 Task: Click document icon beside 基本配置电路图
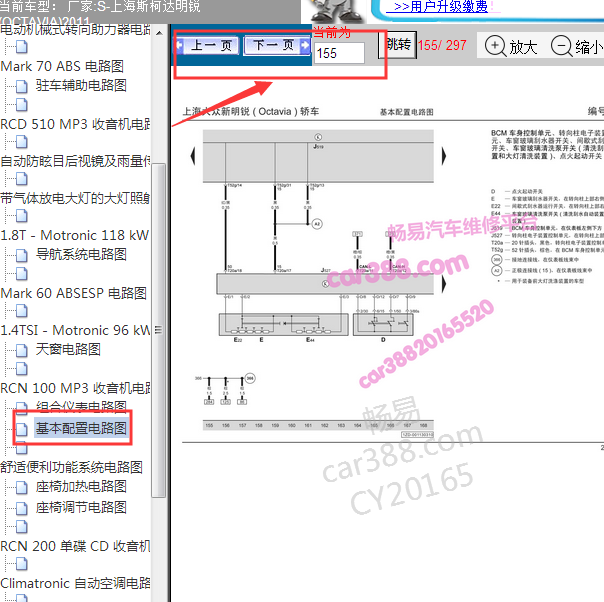(22, 429)
